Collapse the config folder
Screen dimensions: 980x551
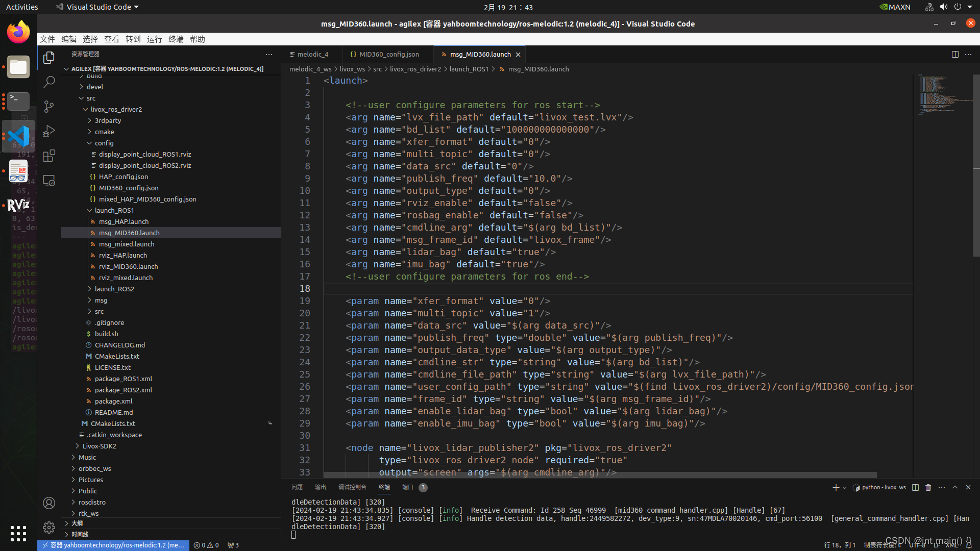click(104, 143)
